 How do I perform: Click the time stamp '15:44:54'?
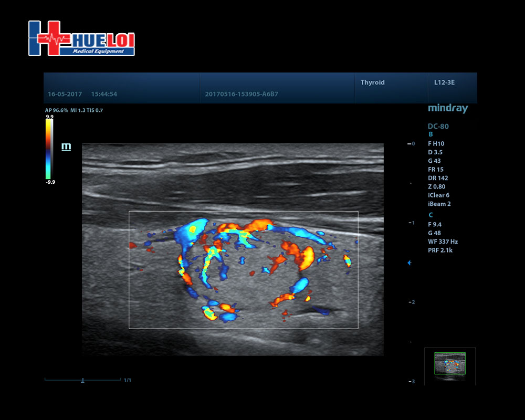[104, 94]
